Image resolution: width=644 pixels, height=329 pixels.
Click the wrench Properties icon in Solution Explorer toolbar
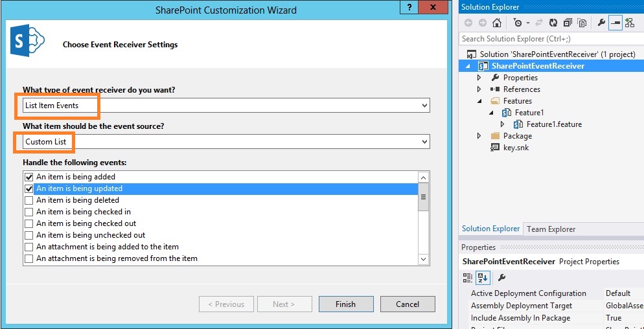point(601,23)
